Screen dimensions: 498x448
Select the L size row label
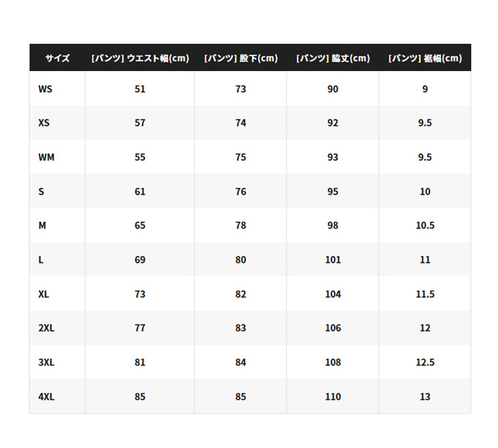[41, 260]
